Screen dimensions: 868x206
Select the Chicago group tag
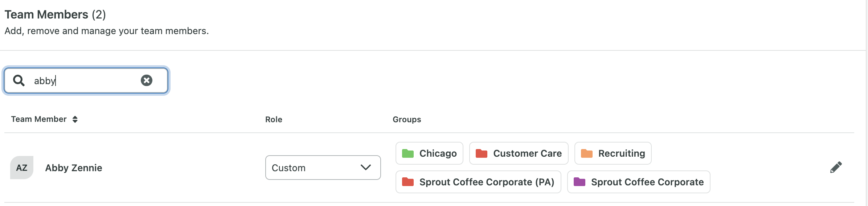tap(429, 153)
